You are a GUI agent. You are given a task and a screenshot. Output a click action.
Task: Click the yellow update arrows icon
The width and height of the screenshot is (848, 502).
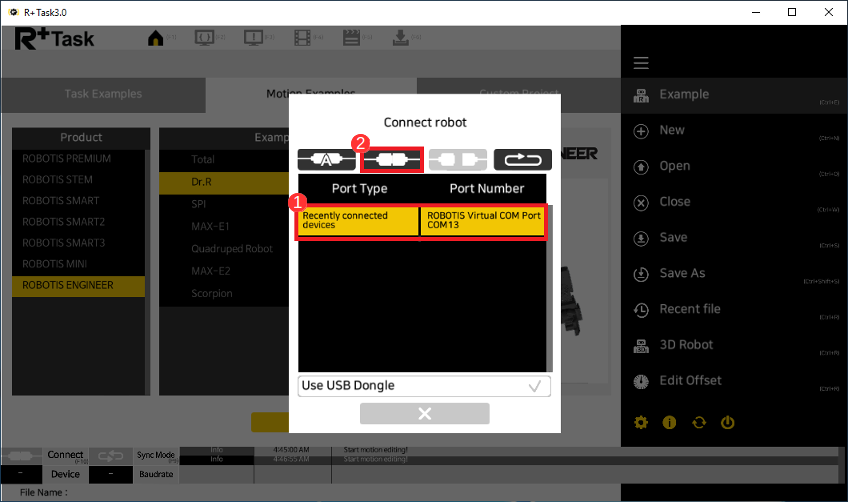tap(699, 422)
